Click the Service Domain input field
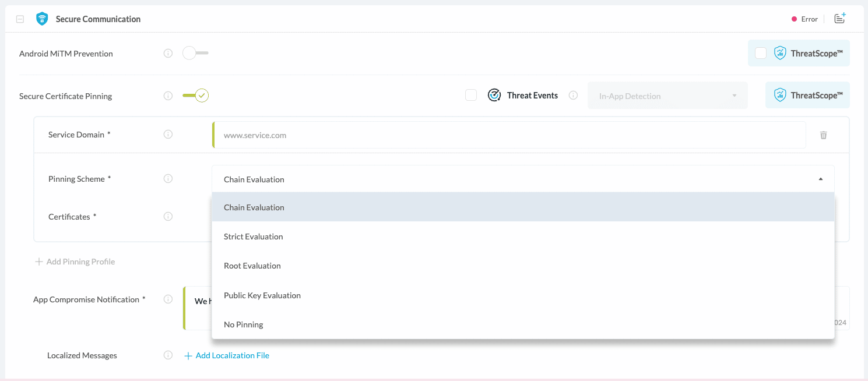The width and height of the screenshot is (868, 381). click(x=509, y=135)
